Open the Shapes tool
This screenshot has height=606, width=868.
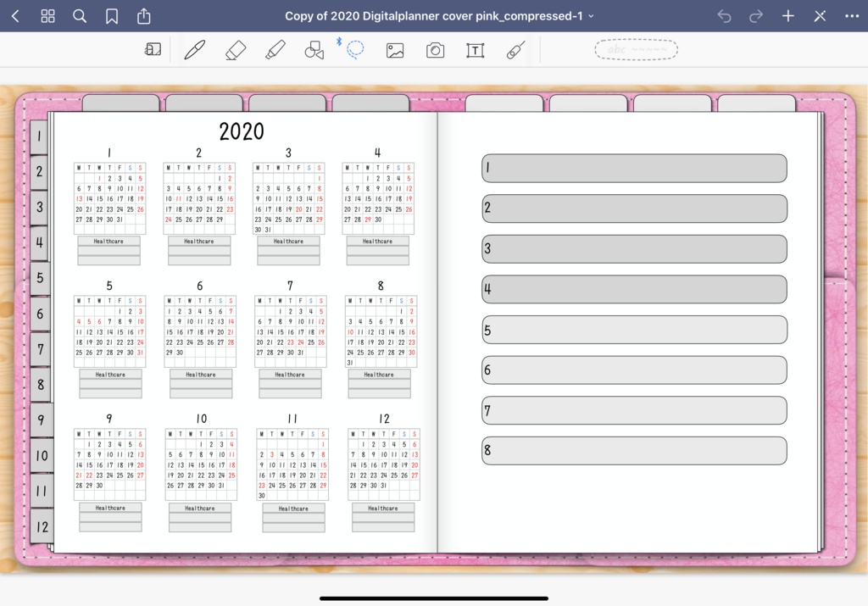point(314,49)
